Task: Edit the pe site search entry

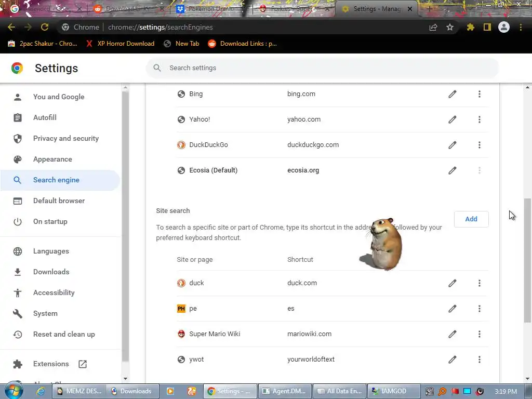Action: pos(453,309)
